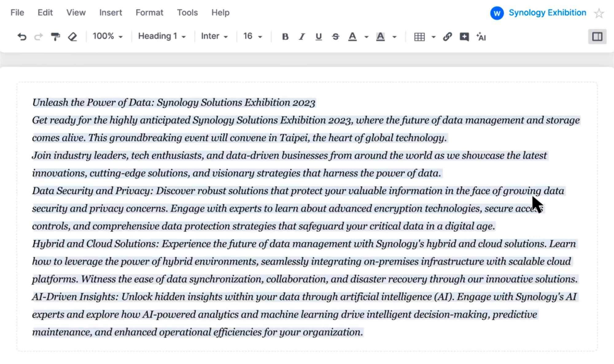This screenshot has height=364, width=614.
Task: Apply the text color button
Action: pyautogui.click(x=352, y=37)
